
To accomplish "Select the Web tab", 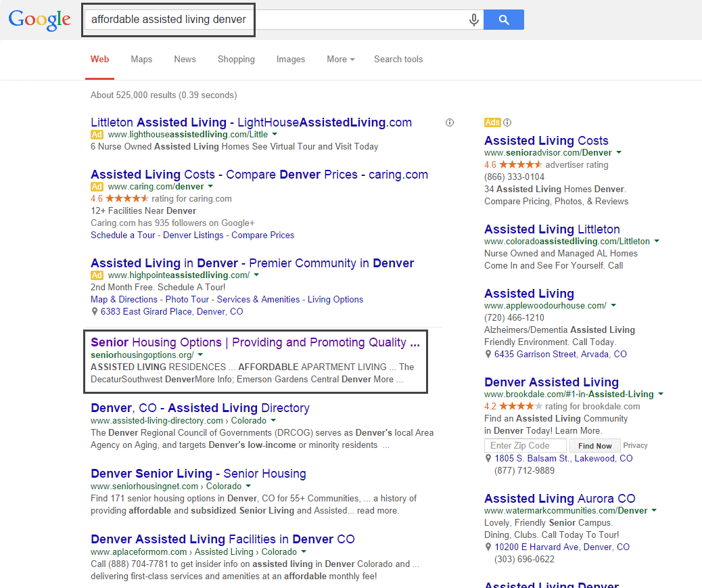I will (100, 59).
